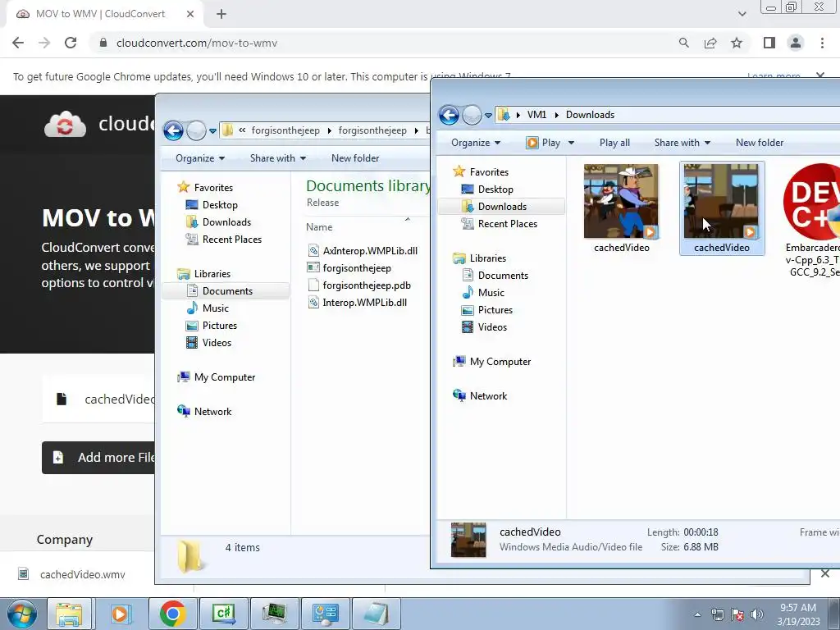Select Documents in the Downloads window's Libraries

coord(503,276)
